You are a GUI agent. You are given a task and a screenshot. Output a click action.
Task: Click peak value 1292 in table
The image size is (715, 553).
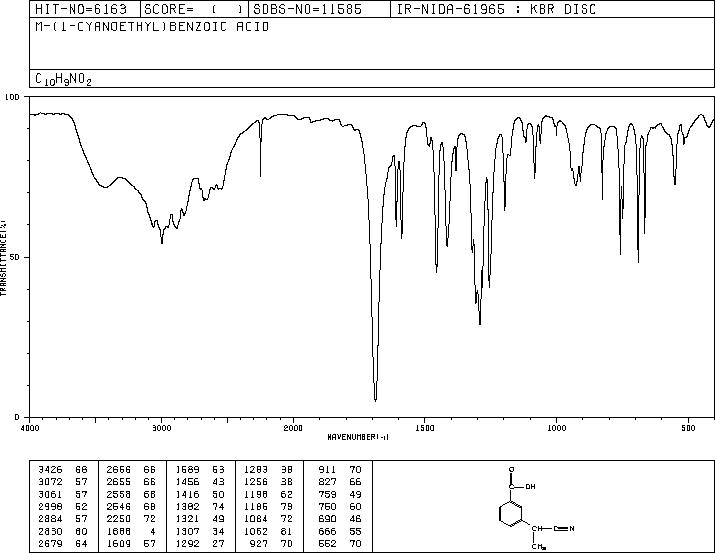tap(187, 544)
